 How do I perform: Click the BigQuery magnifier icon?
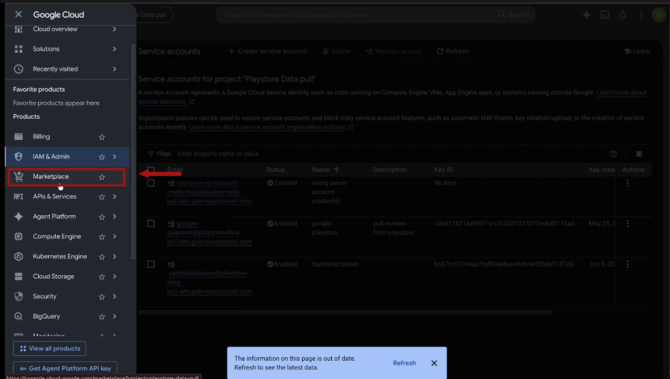[x=18, y=317]
